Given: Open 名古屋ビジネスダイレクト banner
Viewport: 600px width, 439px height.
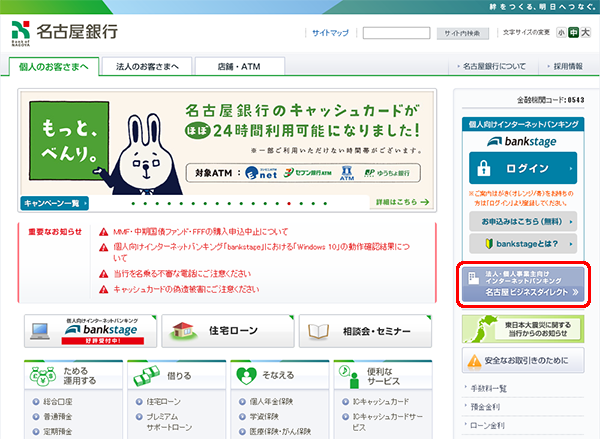Looking at the screenshot, I should pos(523,284).
